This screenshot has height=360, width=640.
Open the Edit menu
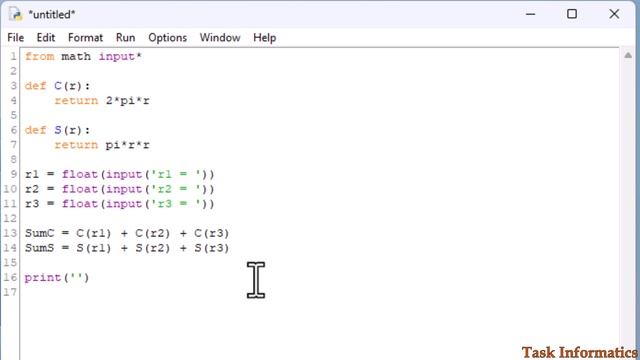[x=46, y=38]
